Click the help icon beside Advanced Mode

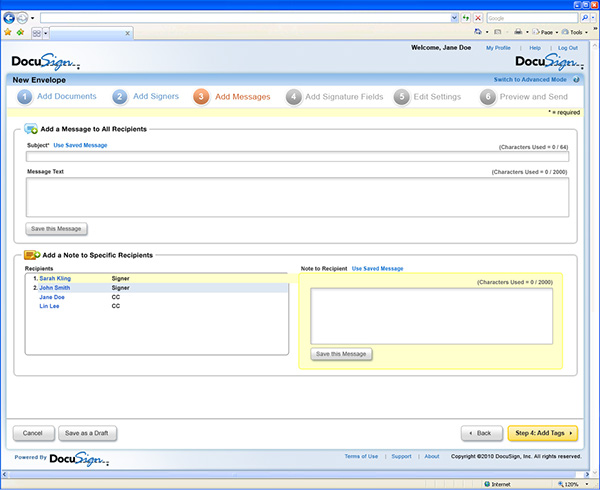coord(576,80)
